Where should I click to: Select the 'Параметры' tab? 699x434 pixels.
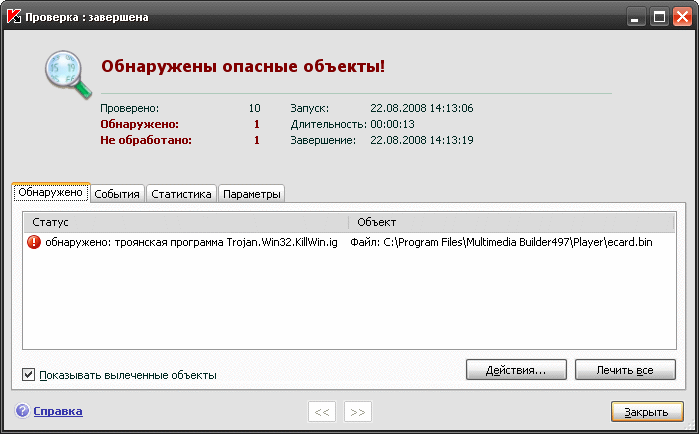click(x=251, y=194)
